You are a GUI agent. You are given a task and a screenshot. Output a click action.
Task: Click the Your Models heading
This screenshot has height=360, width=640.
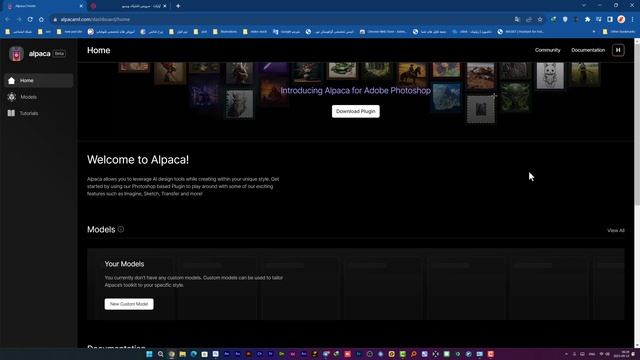[124, 264]
